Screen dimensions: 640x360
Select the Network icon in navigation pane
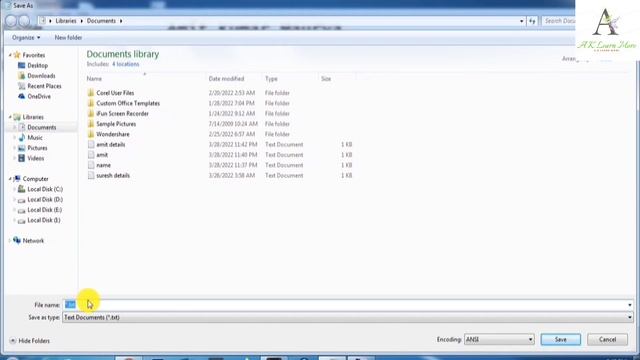click(x=17, y=240)
